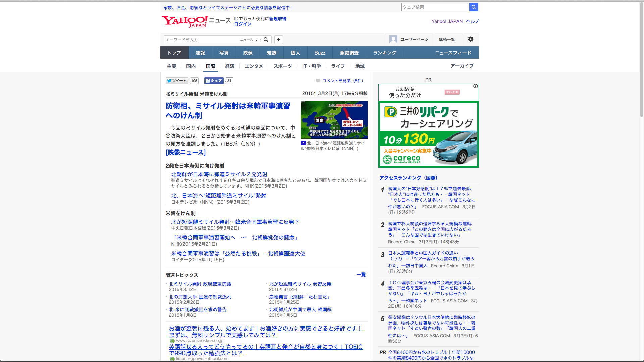Open the ニュース dropdown in the search box
Viewport: 644px width, 362px height.
click(249, 40)
